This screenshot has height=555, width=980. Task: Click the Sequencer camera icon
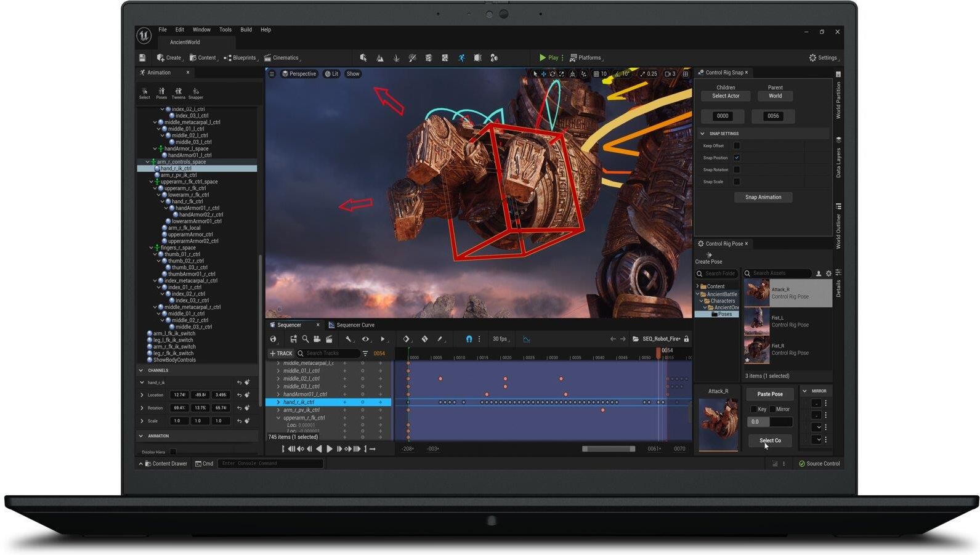click(x=317, y=339)
